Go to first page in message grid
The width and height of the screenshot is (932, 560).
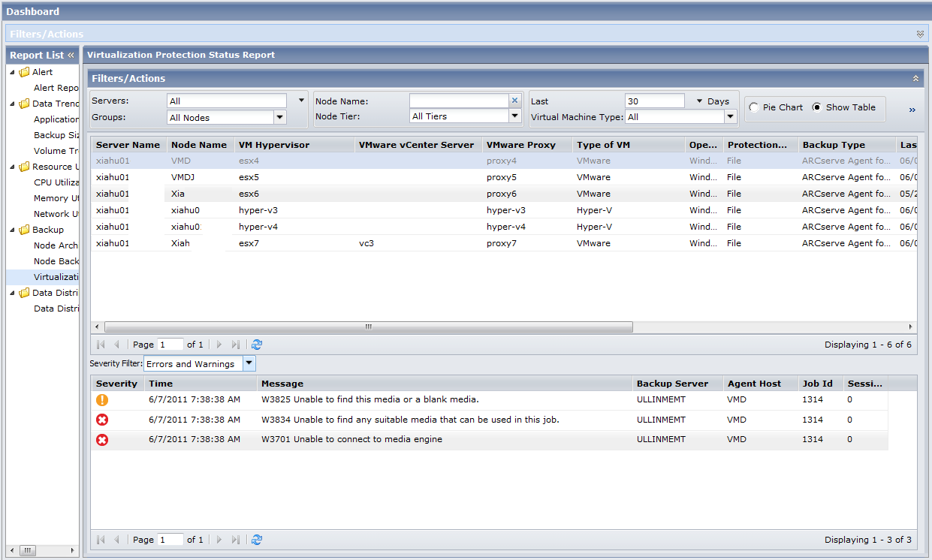(101, 540)
